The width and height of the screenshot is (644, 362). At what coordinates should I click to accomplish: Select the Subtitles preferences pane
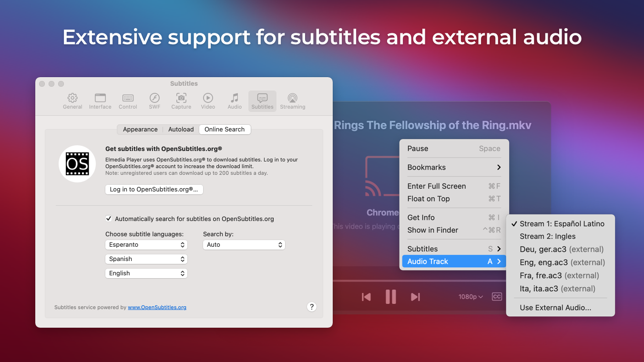click(x=262, y=101)
